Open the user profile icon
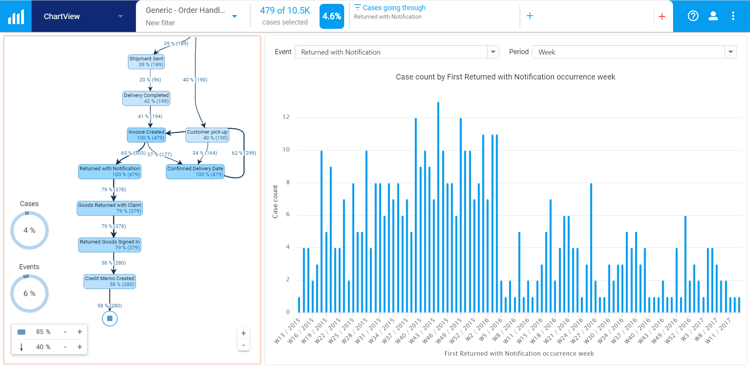Image resolution: width=750 pixels, height=367 pixels. tap(713, 16)
